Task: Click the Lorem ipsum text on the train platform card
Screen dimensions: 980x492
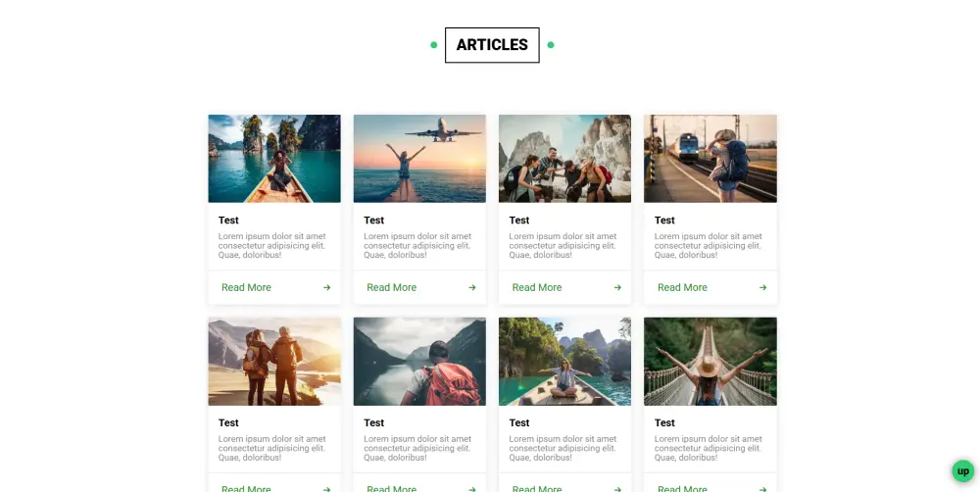Action: click(709, 246)
